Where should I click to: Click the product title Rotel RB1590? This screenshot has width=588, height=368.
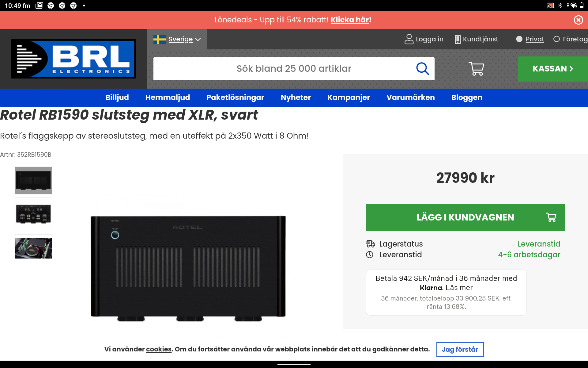pyautogui.click(x=129, y=115)
